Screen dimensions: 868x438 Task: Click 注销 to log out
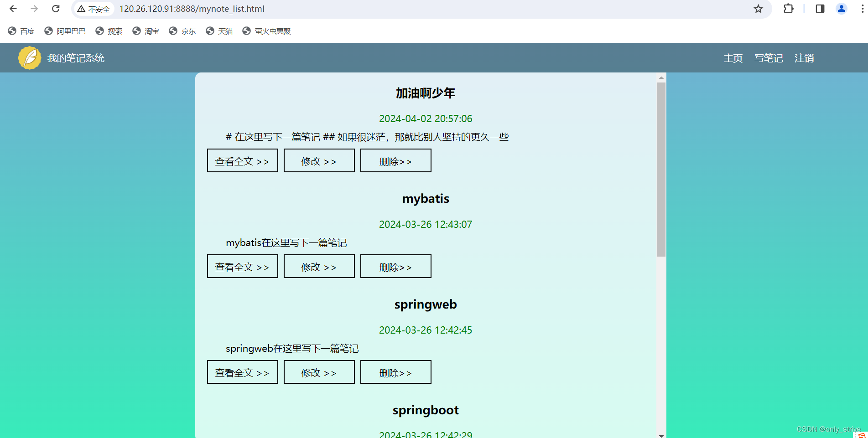point(804,58)
